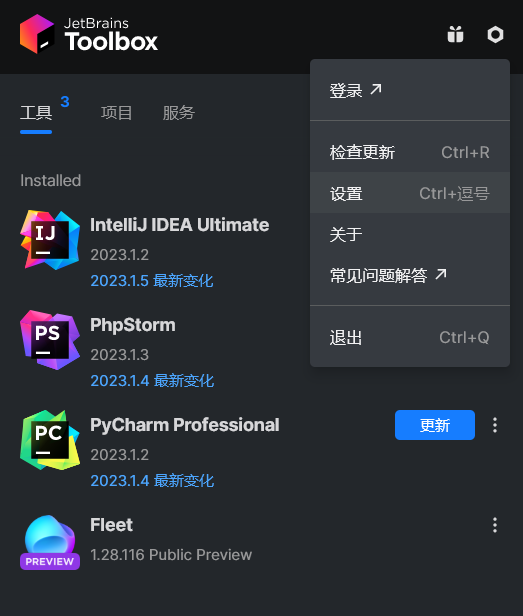
Task: Click the PhpStorm installed version 2023.1.3
Action: click(x=119, y=355)
